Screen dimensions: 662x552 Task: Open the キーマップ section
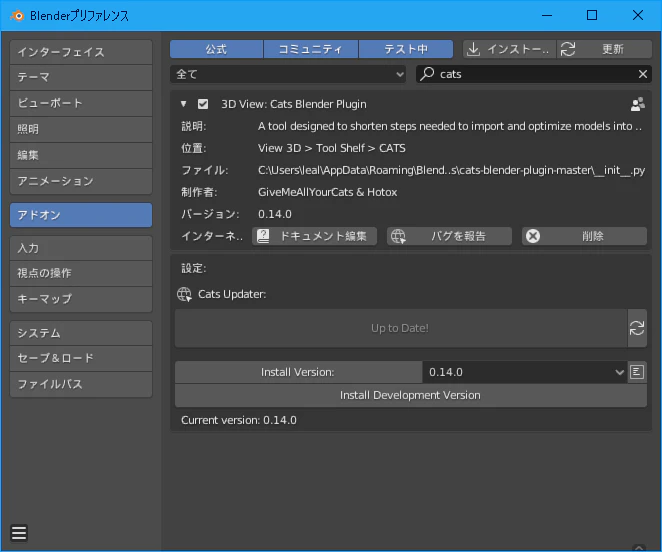(x=81, y=299)
